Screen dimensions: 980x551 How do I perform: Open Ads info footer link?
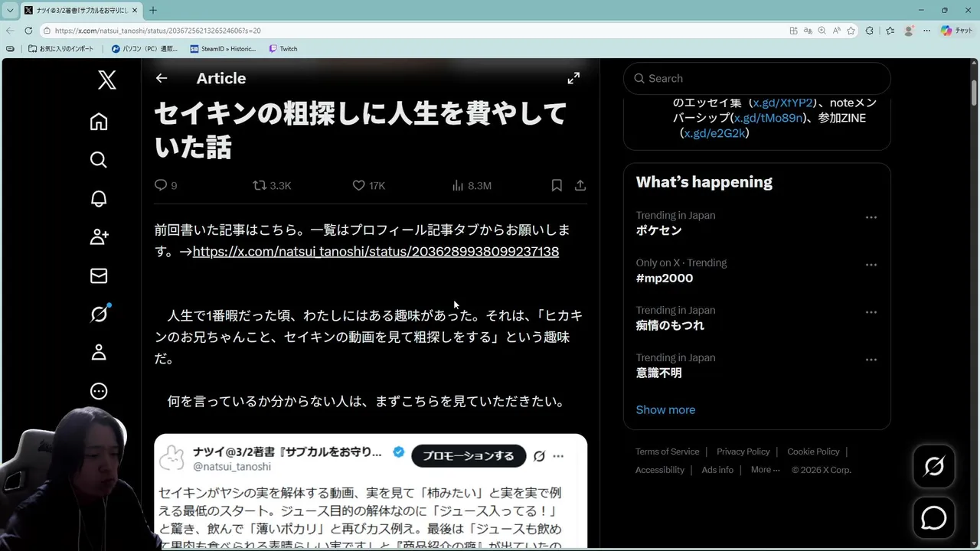pos(717,470)
